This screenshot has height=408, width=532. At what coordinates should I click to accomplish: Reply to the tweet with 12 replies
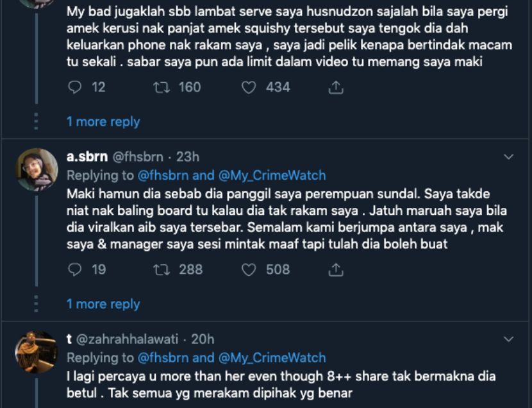76,87
